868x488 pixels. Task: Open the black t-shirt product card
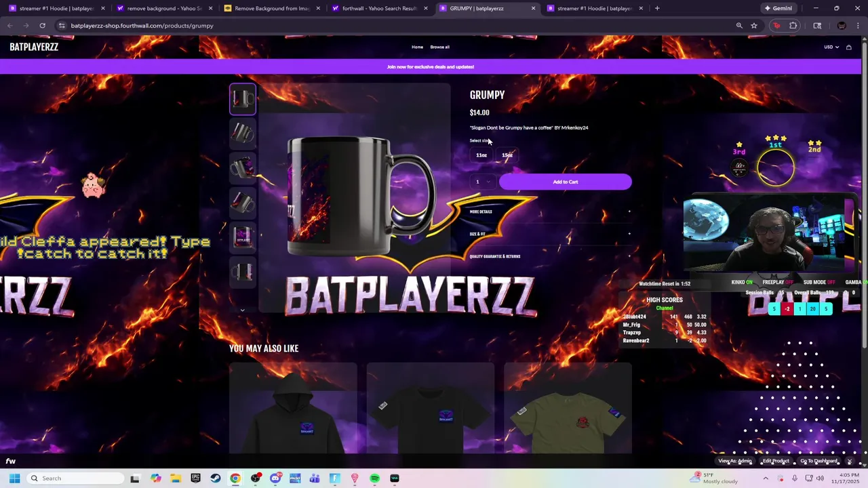point(431,408)
